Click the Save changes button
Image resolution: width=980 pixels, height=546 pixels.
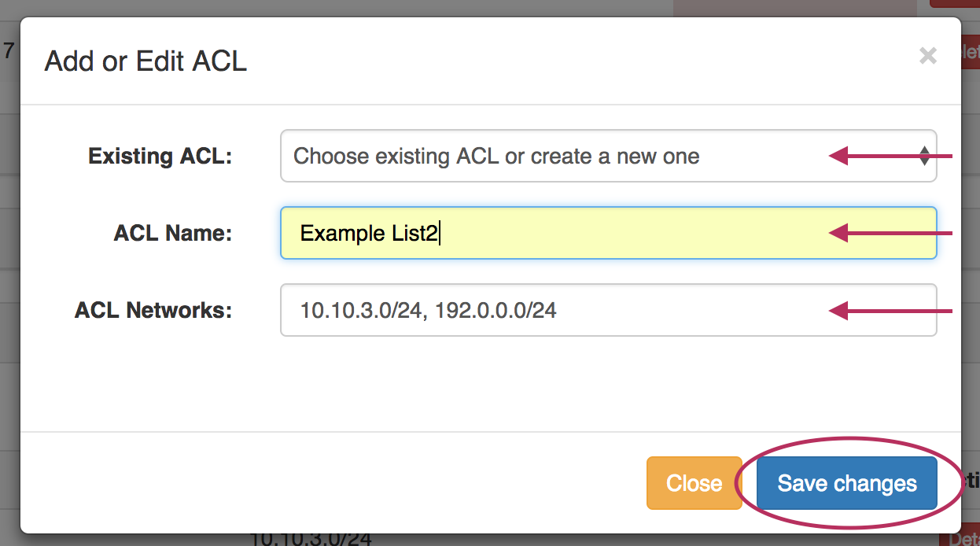(846, 483)
